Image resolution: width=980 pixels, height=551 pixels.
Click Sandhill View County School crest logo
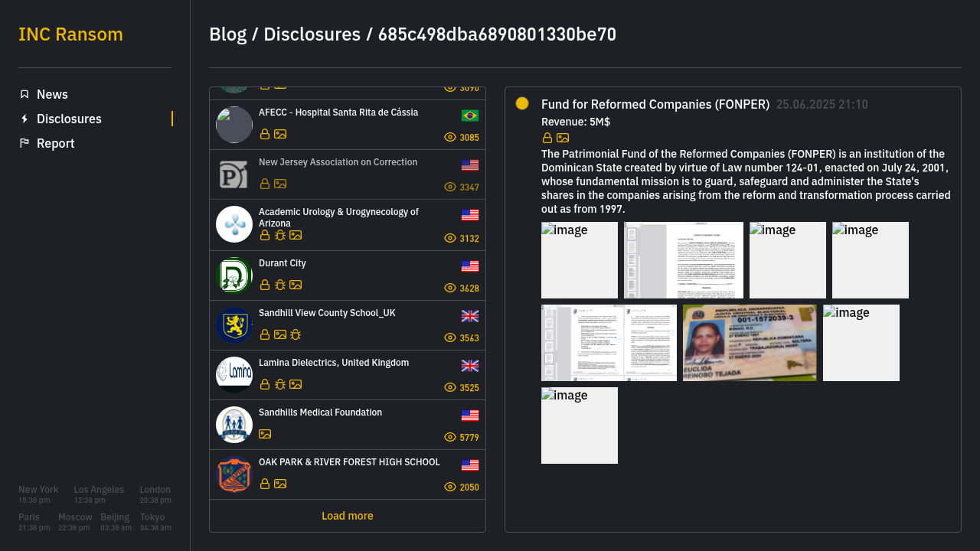(234, 325)
